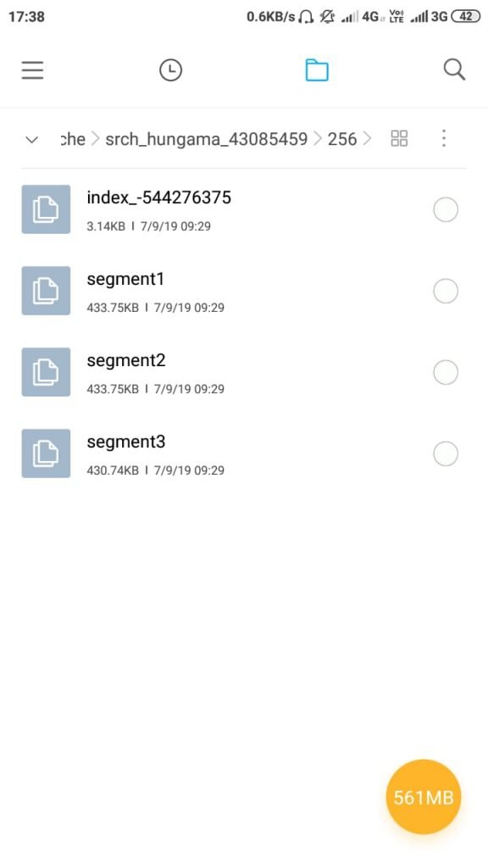Navigate to the truncated cache breadcrumb
The image size is (488, 868).
(73, 138)
